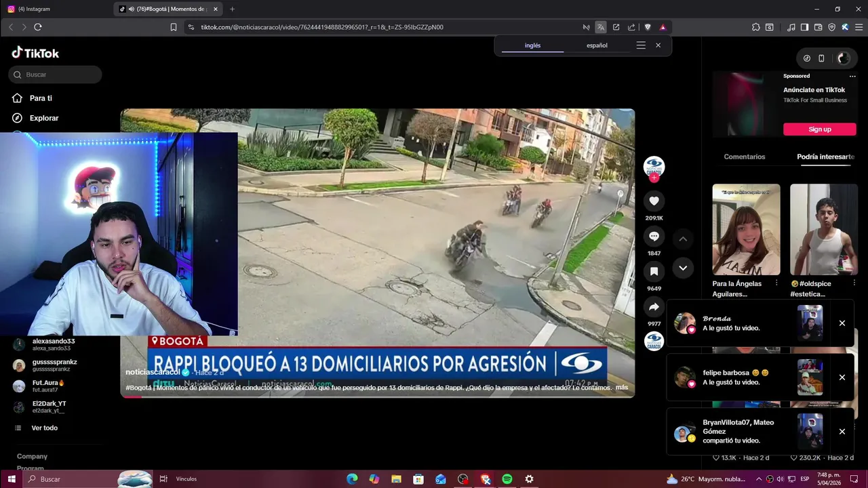Dismiss the Brenda like notification
Screen dimensions: 868x488
coord(842,323)
